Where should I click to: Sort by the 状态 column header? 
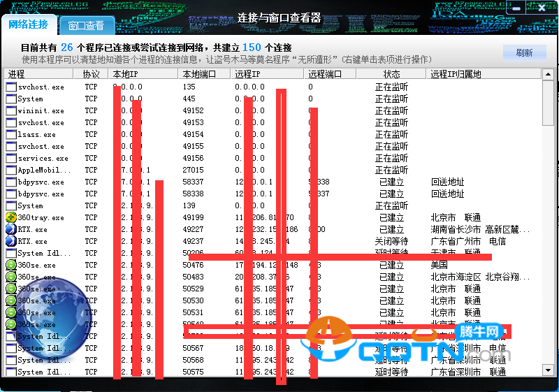point(391,74)
